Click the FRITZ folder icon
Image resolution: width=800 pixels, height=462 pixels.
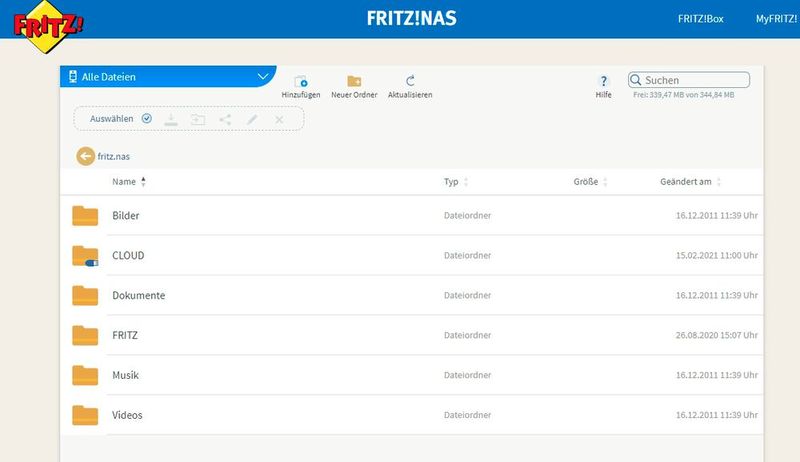[85, 335]
